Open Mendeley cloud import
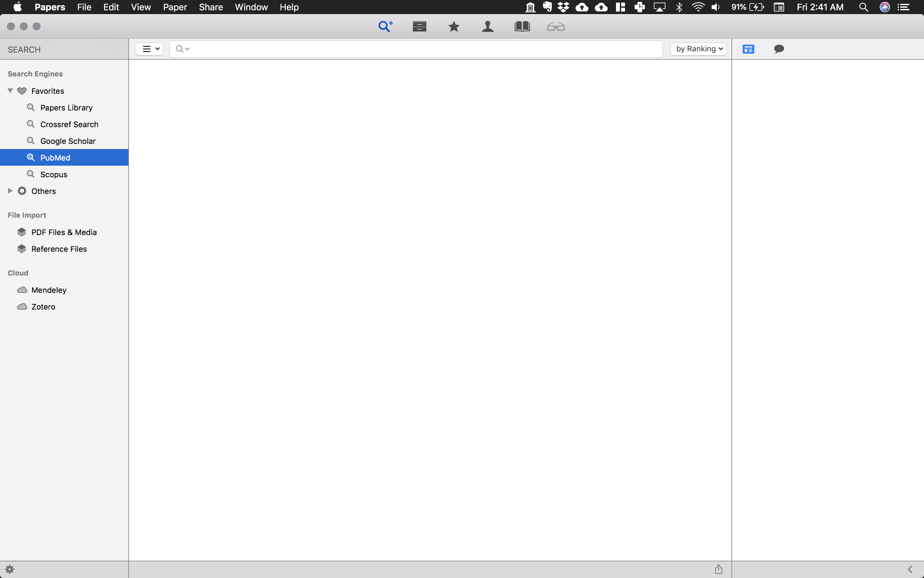The image size is (924, 578). point(64,290)
